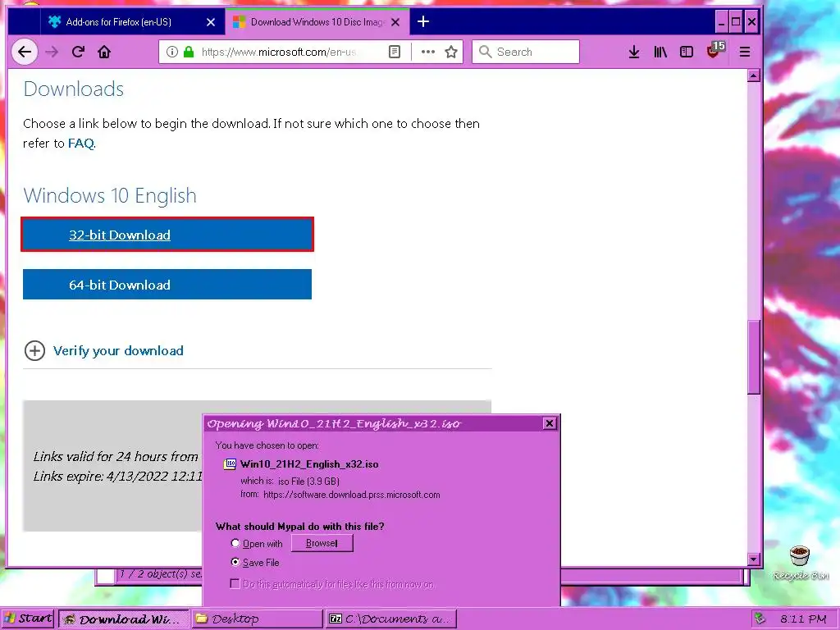
Task: Open the FAQ link
Action: [x=81, y=144]
